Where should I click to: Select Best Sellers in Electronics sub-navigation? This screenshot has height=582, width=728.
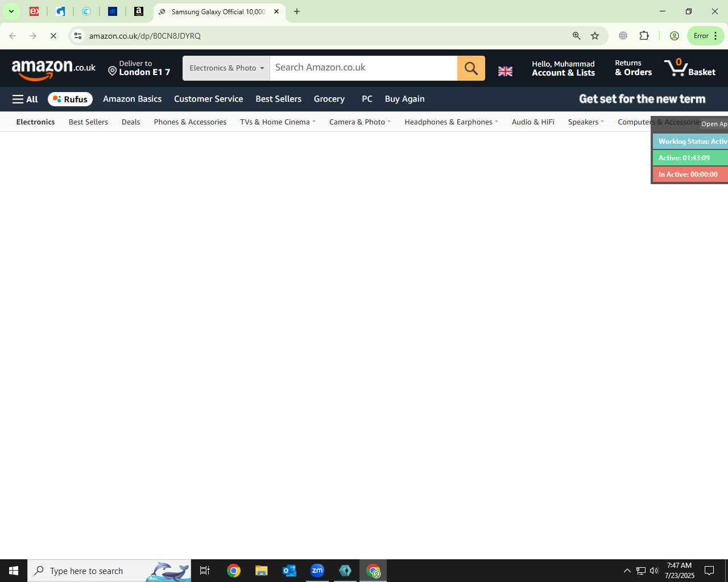pyautogui.click(x=88, y=122)
